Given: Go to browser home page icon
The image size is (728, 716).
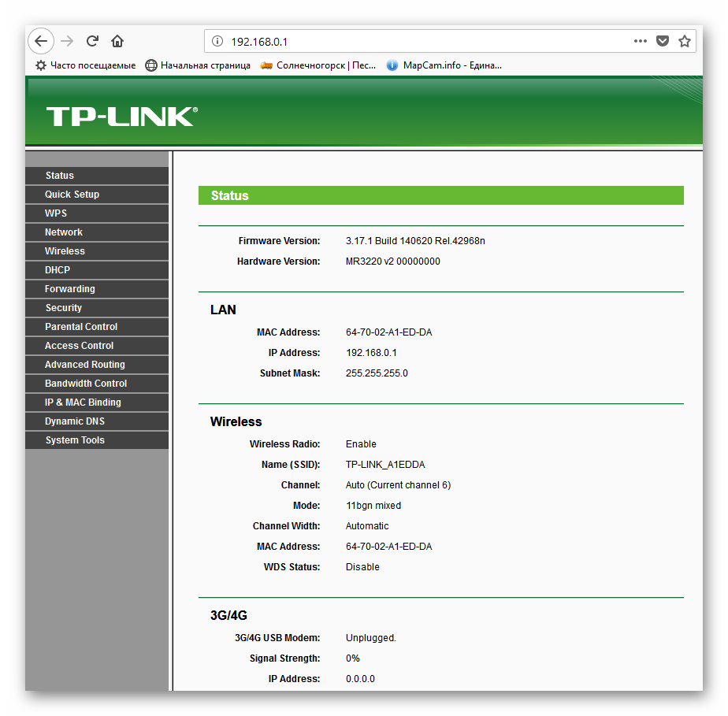Looking at the screenshot, I should coord(117,41).
